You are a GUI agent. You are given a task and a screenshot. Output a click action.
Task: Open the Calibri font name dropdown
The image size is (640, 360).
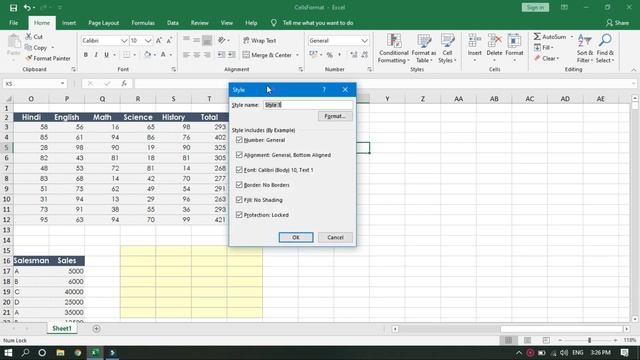click(x=124, y=40)
